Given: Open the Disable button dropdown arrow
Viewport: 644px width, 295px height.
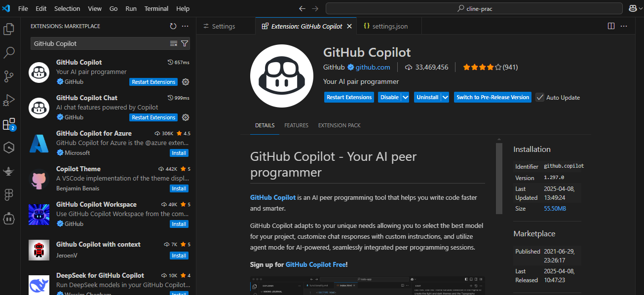Looking at the screenshot, I should coord(405,97).
